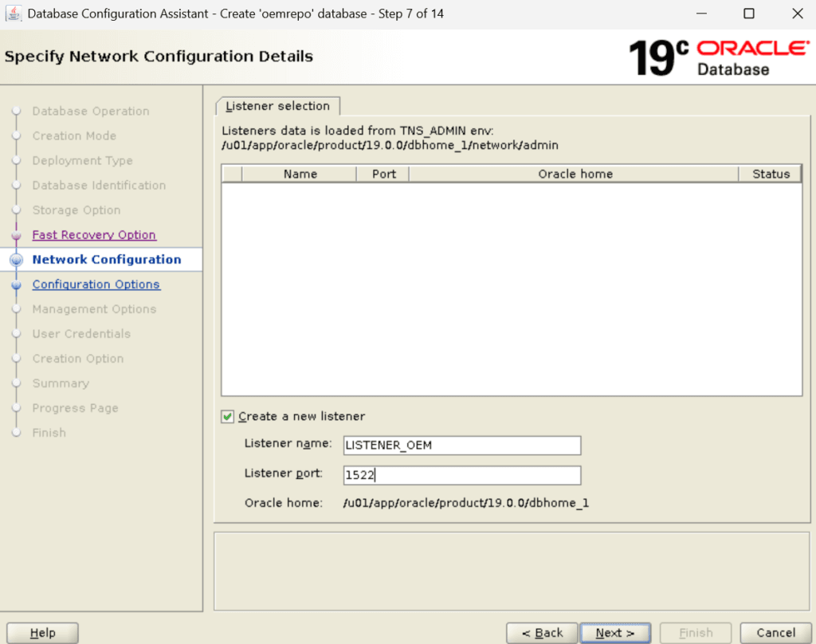816x644 pixels.
Task: Go to next step with Next button
Action: 615,633
